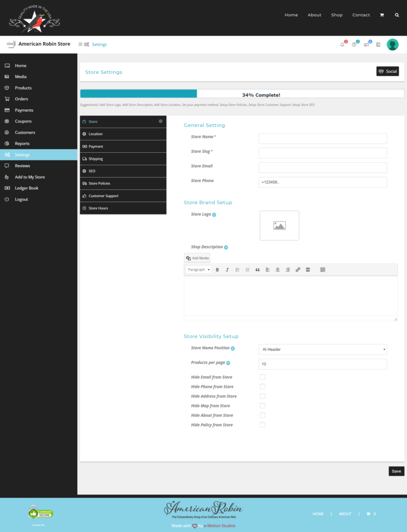Click the Store Name input field
This screenshot has height=532, width=407.
coord(322,139)
